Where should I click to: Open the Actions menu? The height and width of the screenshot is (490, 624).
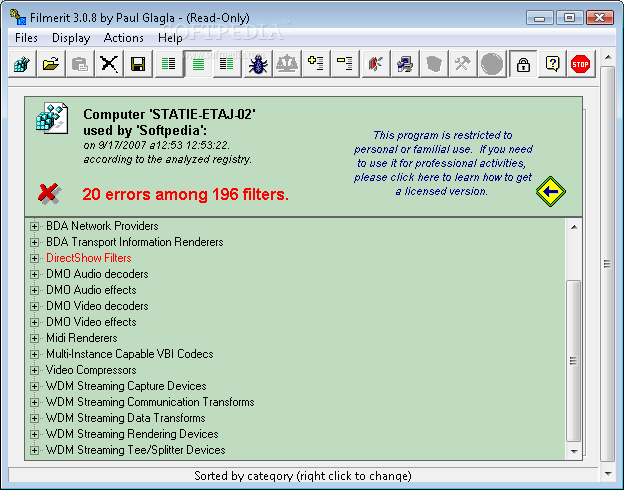[124, 38]
